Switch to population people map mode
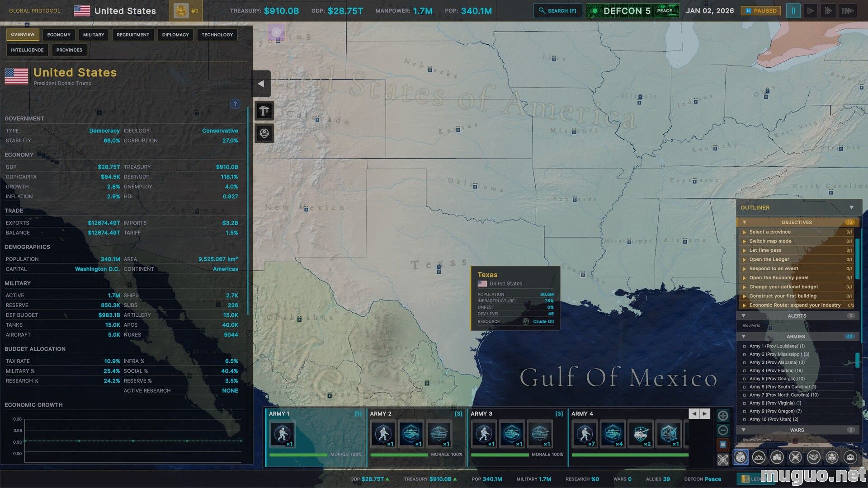 (x=850, y=457)
